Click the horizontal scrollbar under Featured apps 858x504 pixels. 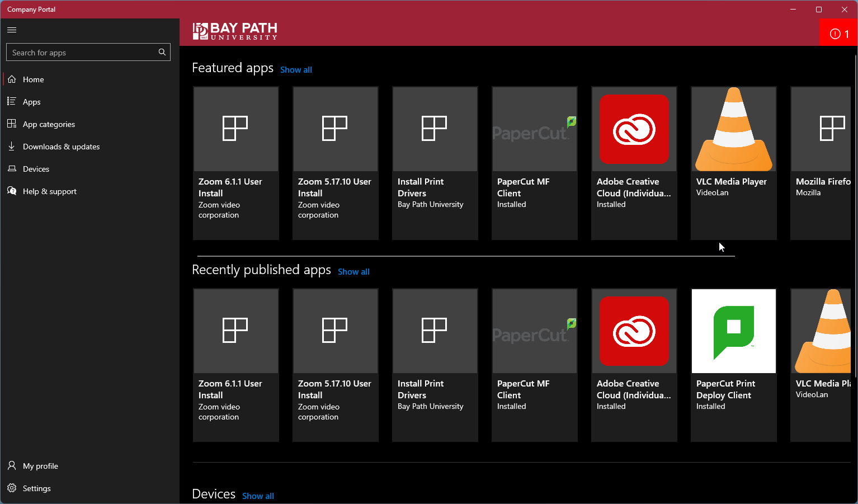[464, 255]
